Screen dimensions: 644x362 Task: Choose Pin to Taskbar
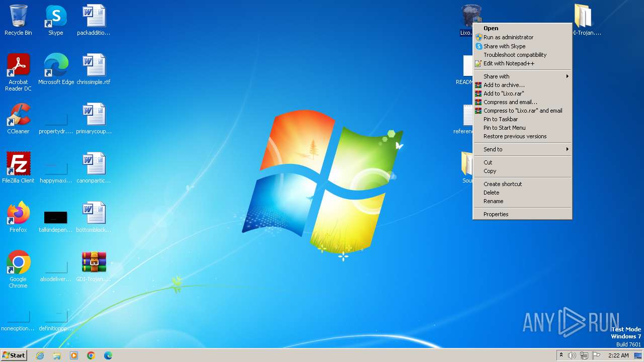tap(522, 119)
